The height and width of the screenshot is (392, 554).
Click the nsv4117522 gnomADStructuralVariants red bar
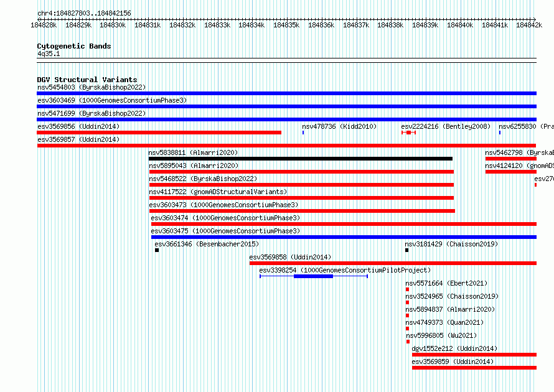[x=301, y=198]
